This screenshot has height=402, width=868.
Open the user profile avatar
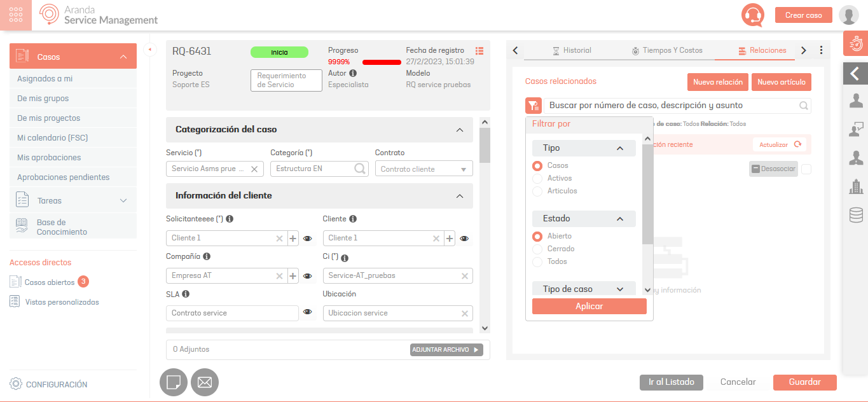point(848,15)
